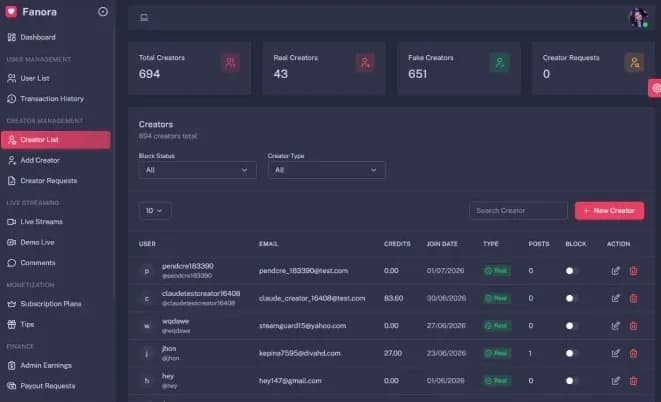Click the Real Creators card icon
The image size is (661, 402).
[x=365, y=63]
